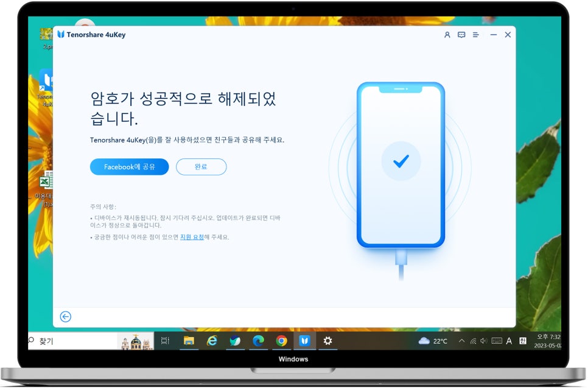Click the note starting '디바이스가 재시동됩니다'
Screen dimensions: 588x390
point(185,221)
